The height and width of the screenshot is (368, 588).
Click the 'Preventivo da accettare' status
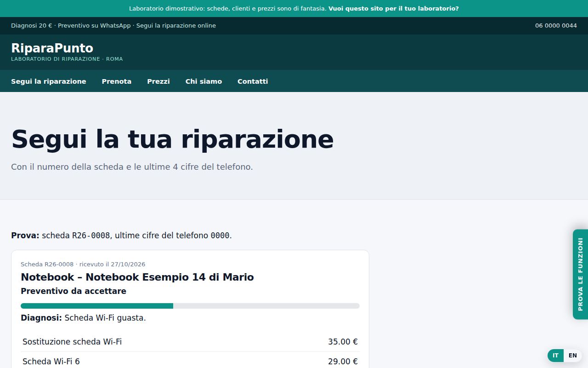point(73,291)
